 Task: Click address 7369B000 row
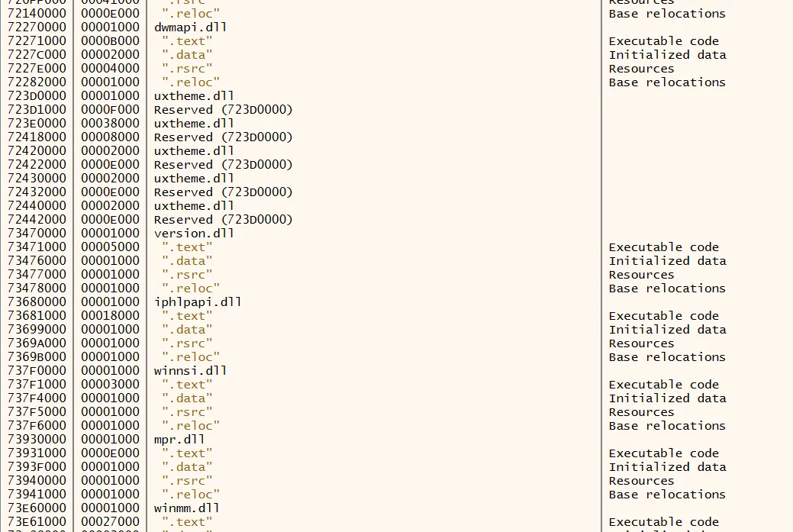pos(37,356)
